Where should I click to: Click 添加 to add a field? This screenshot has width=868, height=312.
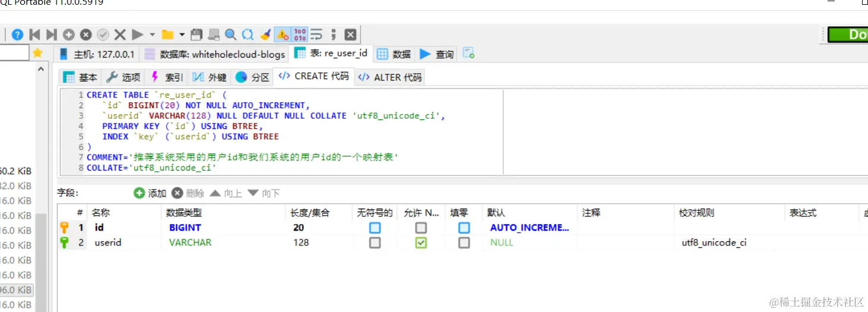pyautogui.click(x=150, y=193)
